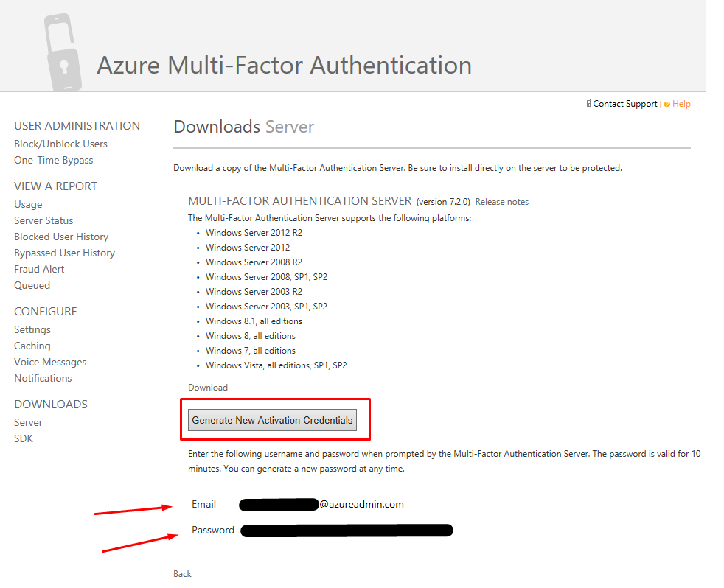Select Server under Downloads

(x=28, y=422)
